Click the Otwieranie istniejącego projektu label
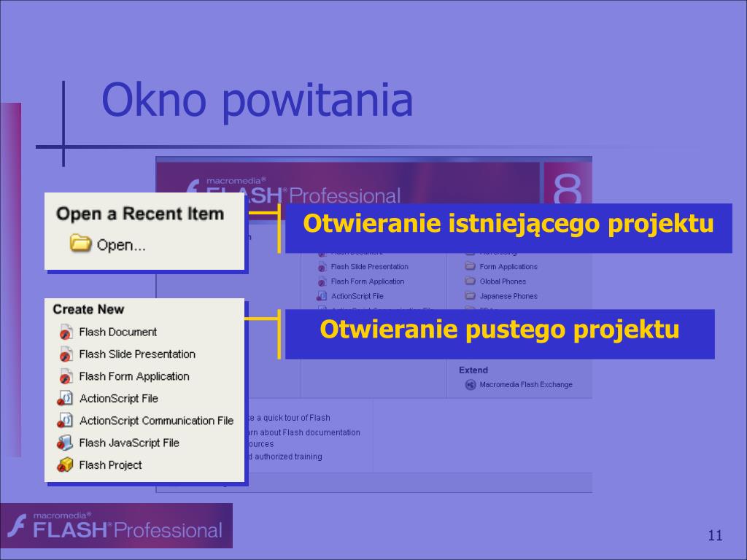The image size is (747, 560). pos(508,228)
